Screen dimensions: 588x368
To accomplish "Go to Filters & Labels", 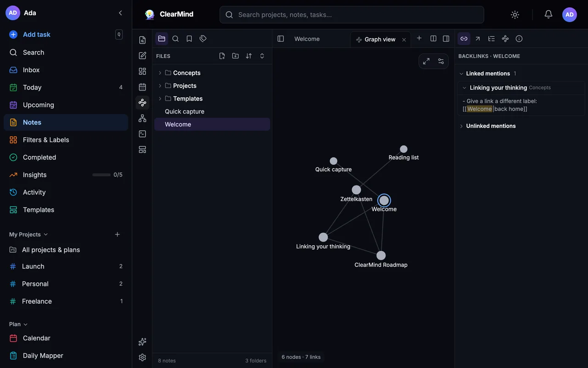I will (x=66, y=140).
